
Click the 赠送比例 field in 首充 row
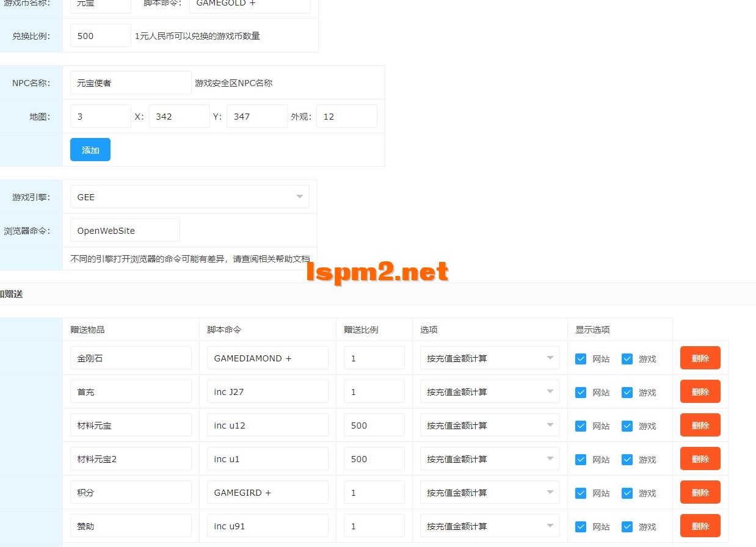374,391
